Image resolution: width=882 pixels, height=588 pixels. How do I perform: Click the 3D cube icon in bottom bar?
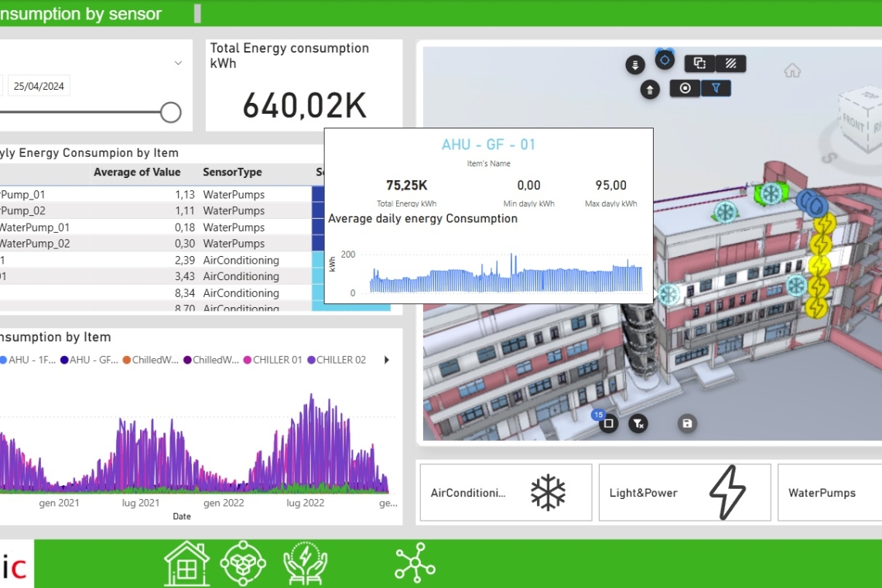(x=243, y=563)
